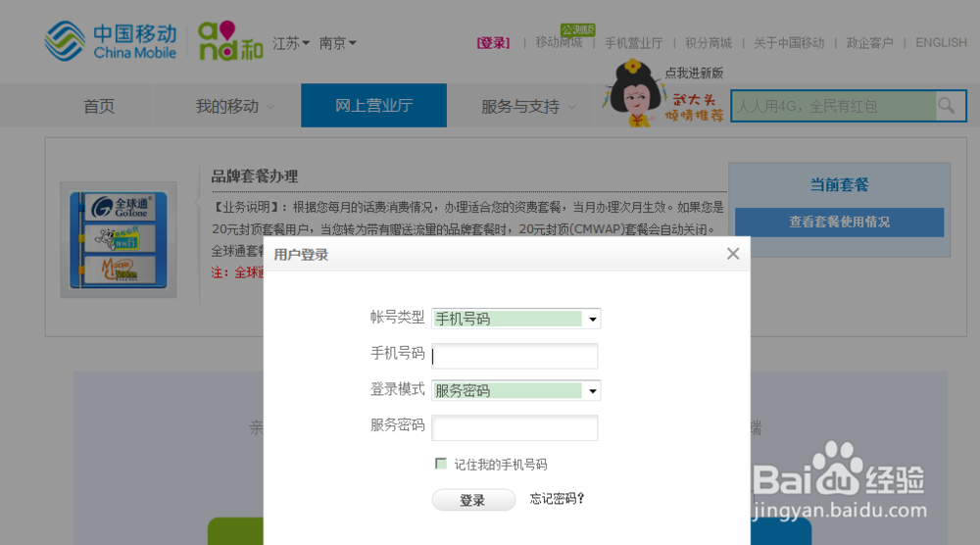980x545 pixels.
Task: Close the 用户登录 dialog
Action: click(x=733, y=254)
